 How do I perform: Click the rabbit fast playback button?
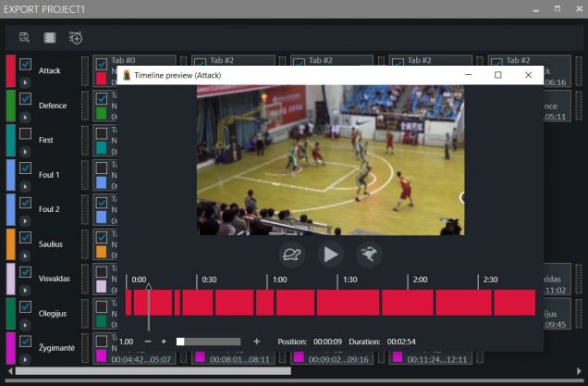pyautogui.click(x=369, y=255)
